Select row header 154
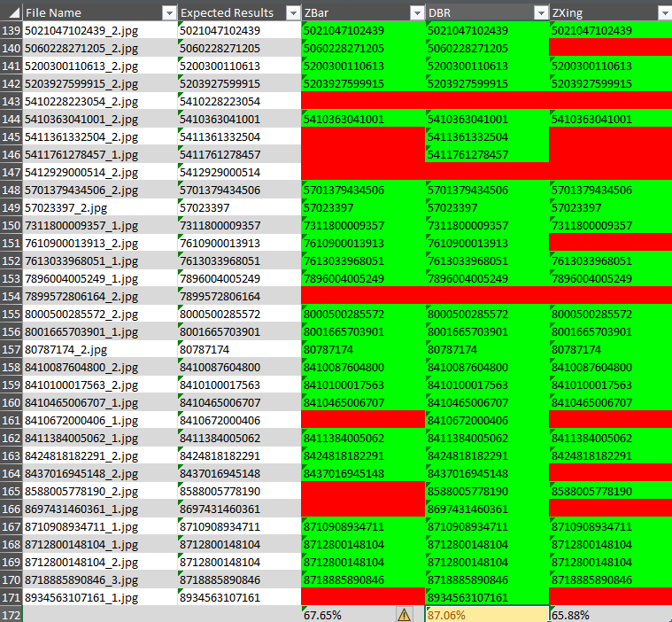Screen dimensions: 672x622 click(11, 296)
